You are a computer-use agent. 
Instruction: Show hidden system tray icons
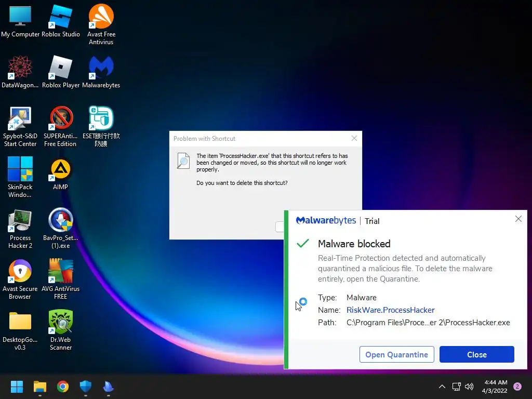click(x=442, y=387)
